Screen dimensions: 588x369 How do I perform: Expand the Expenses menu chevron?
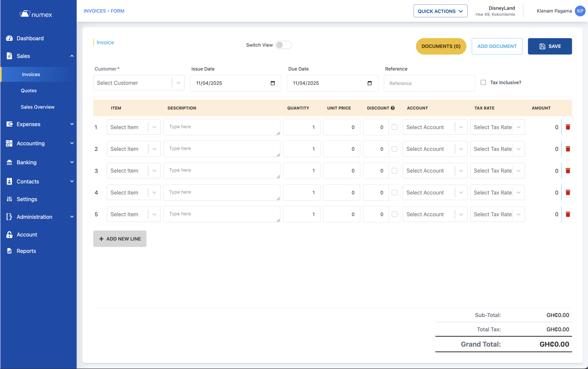(x=72, y=124)
